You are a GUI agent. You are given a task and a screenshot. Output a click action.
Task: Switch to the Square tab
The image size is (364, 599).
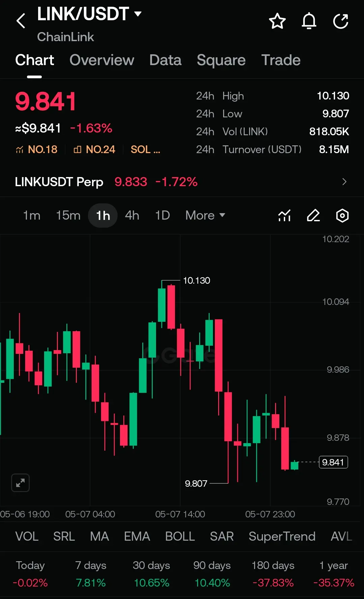(221, 60)
